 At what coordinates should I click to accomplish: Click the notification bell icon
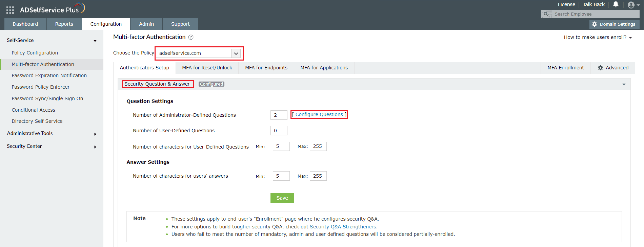click(x=616, y=4)
